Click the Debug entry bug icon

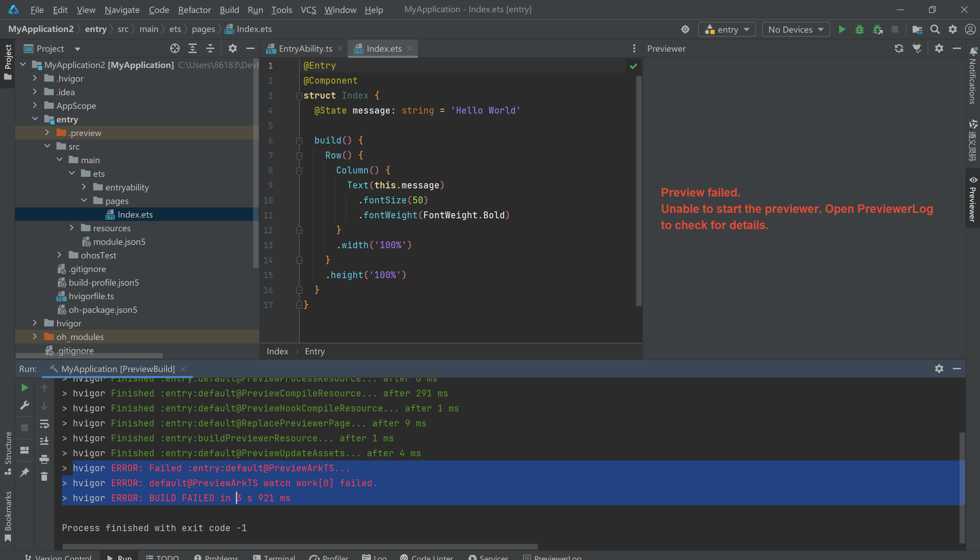[860, 29]
